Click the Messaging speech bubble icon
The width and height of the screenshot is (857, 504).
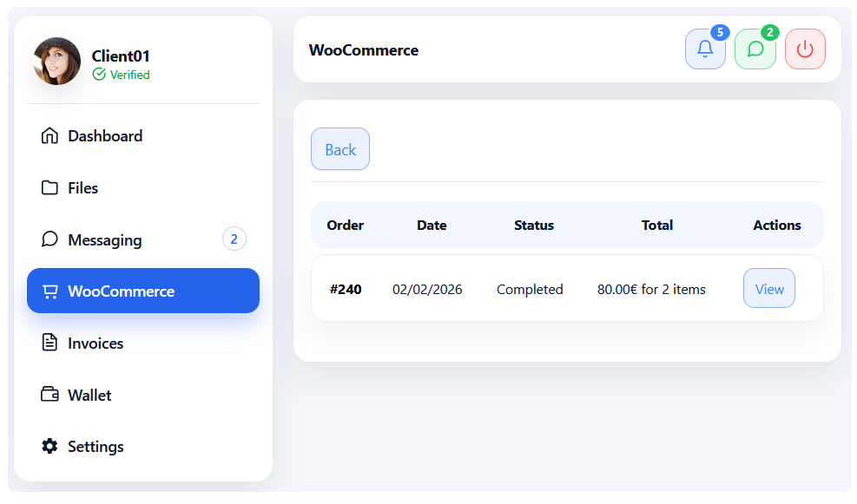pos(49,239)
